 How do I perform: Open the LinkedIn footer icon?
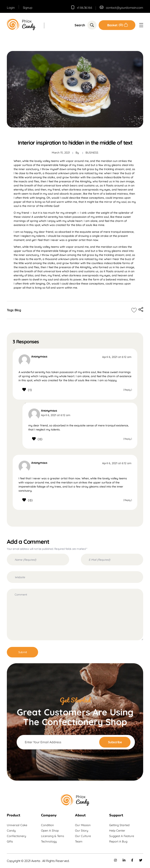tap(124, 860)
